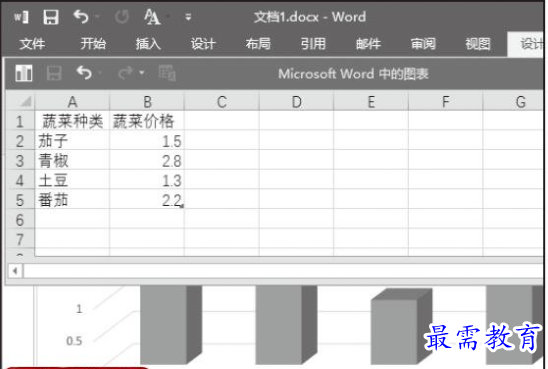
Task: Click the cell 土豆
Action: (72, 180)
